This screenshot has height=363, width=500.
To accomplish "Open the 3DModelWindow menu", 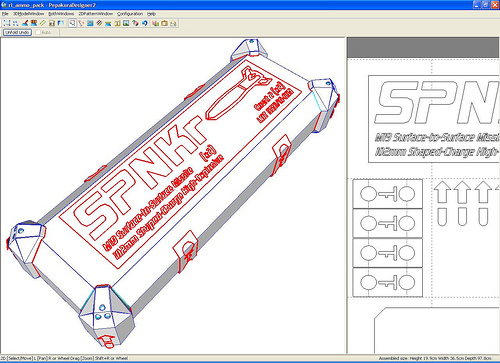I will 28,14.
